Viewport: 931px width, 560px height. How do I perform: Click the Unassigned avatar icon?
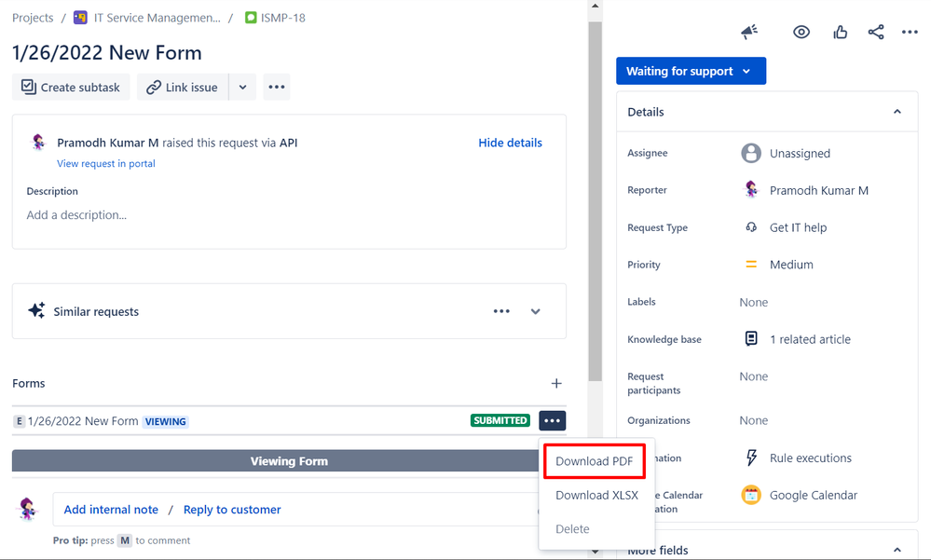tap(751, 153)
